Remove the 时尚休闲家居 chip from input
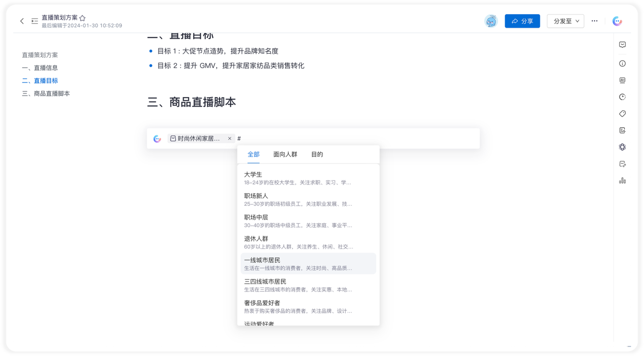Viewport: 644px width, 356px height. click(x=230, y=138)
